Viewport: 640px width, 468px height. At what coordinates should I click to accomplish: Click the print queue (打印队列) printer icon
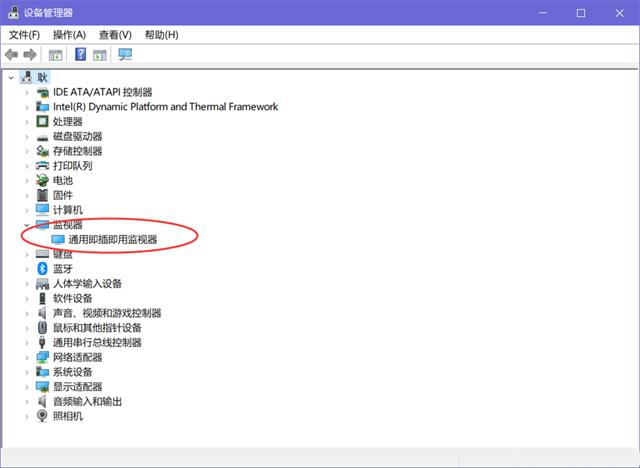(x=43, y=165)
